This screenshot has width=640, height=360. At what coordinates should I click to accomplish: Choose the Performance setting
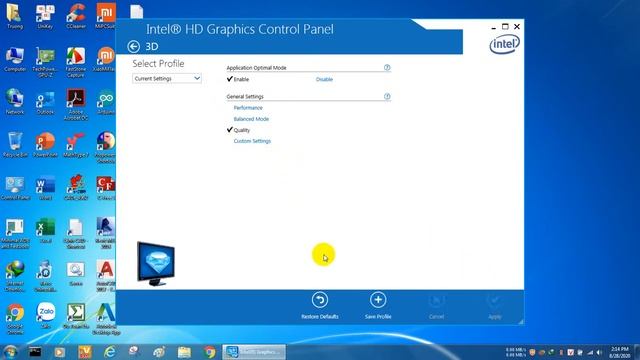pyautogui.click(x=248, y=108)
